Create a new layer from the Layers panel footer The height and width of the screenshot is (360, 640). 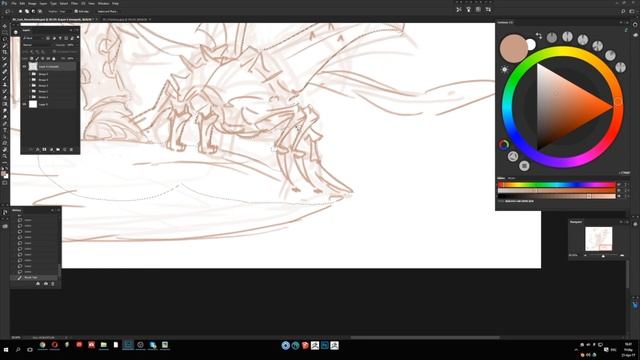click(x=64, y=150)
